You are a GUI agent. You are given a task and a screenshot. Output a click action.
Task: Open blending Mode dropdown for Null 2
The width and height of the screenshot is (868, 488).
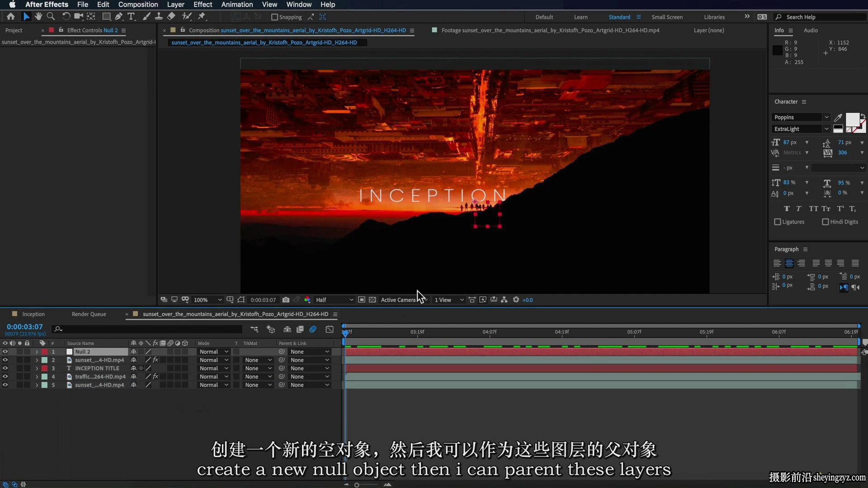point(214,352)
